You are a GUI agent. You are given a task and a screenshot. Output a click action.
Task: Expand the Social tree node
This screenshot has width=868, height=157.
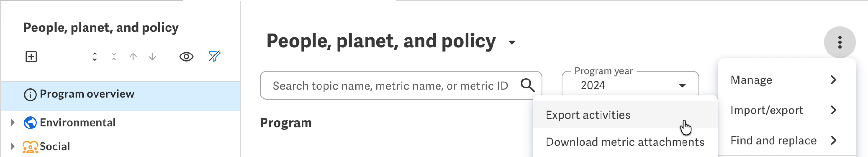[13, 146]
